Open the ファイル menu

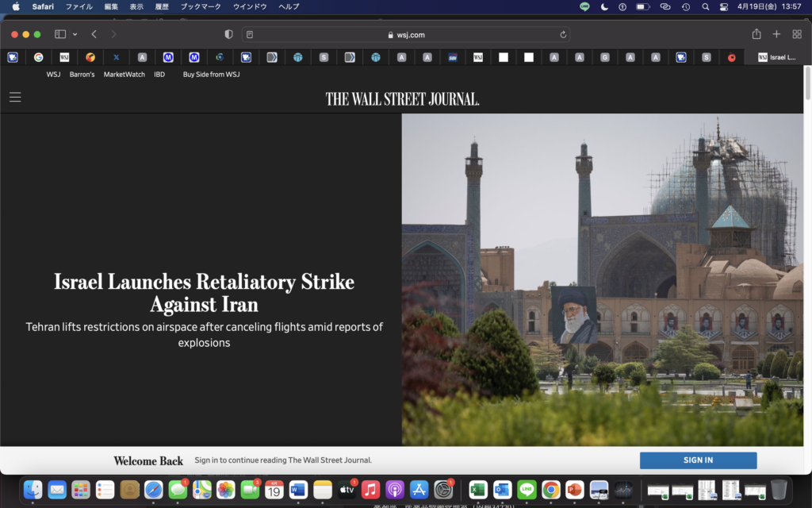point(79,6)
